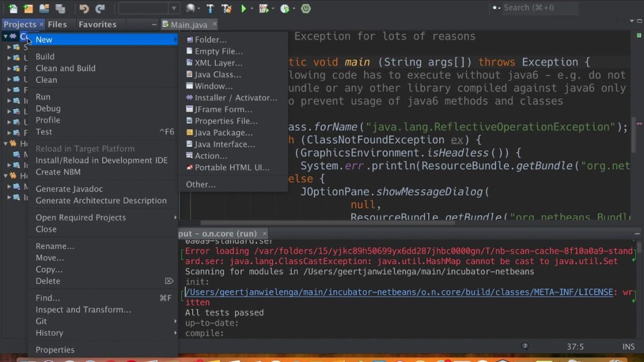Open the project configuration combo box dropdown

tap(174, 8)
